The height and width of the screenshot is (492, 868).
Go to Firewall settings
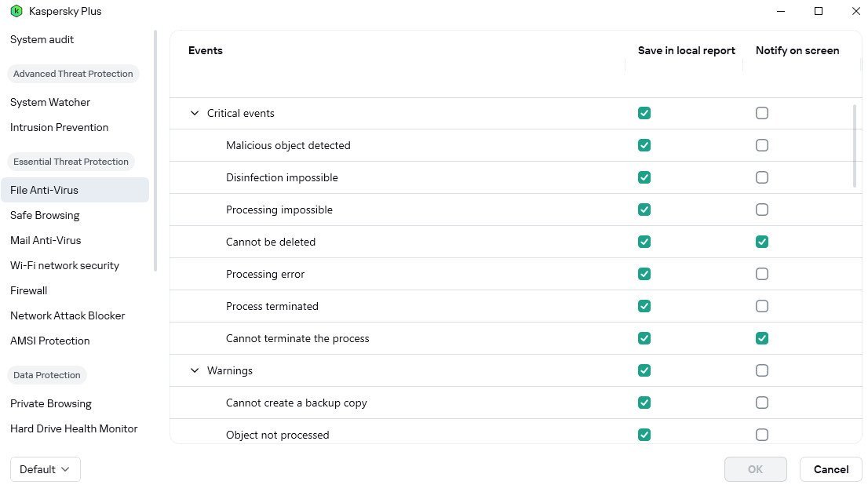point(29,290)
